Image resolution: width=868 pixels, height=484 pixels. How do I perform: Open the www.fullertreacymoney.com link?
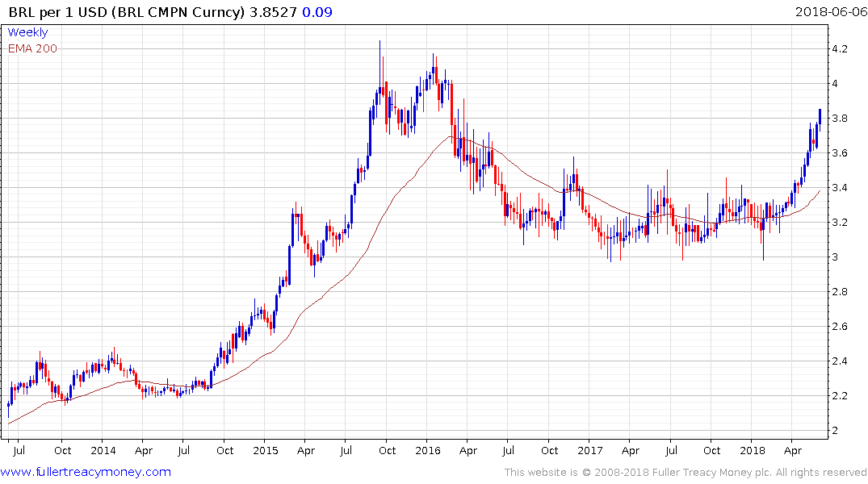86,472
